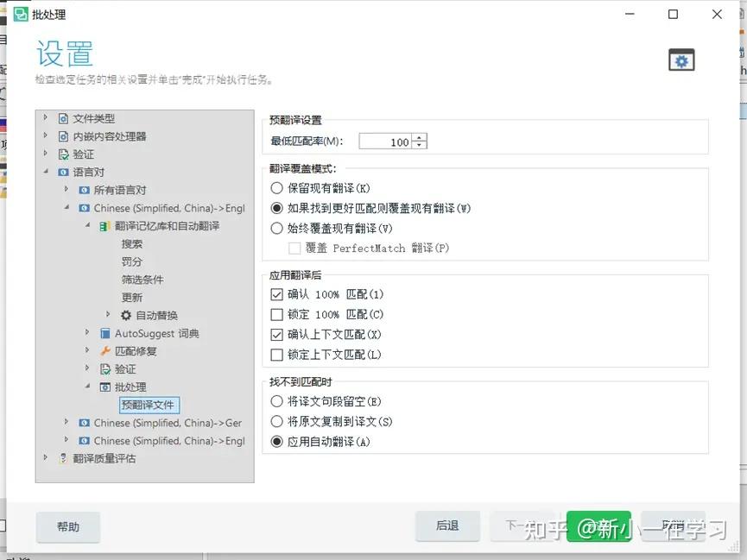Click the 帮助 button

(x=67, y=526)
